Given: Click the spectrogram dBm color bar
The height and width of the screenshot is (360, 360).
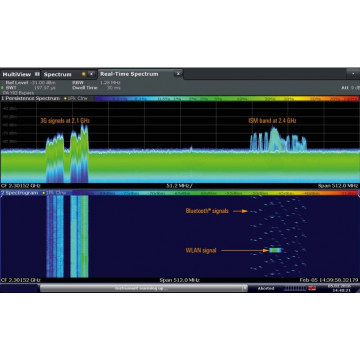Looking at the screenshot, I should tap(215, 193).
